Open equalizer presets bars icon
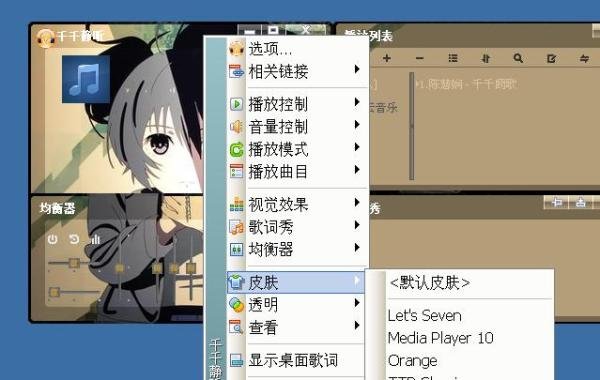The height and width of the screenshot is (380, 600). [95, 240]
